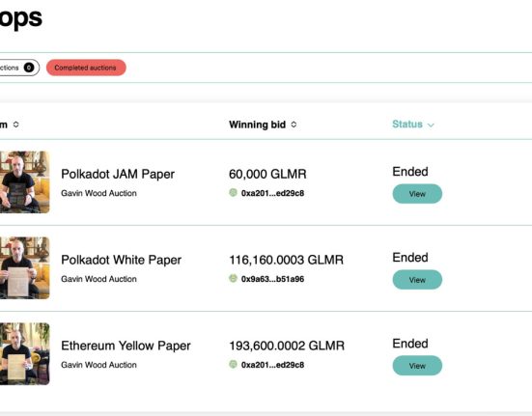Sort by Winning bid column
The image size is (532, 416).
point(294,125)
